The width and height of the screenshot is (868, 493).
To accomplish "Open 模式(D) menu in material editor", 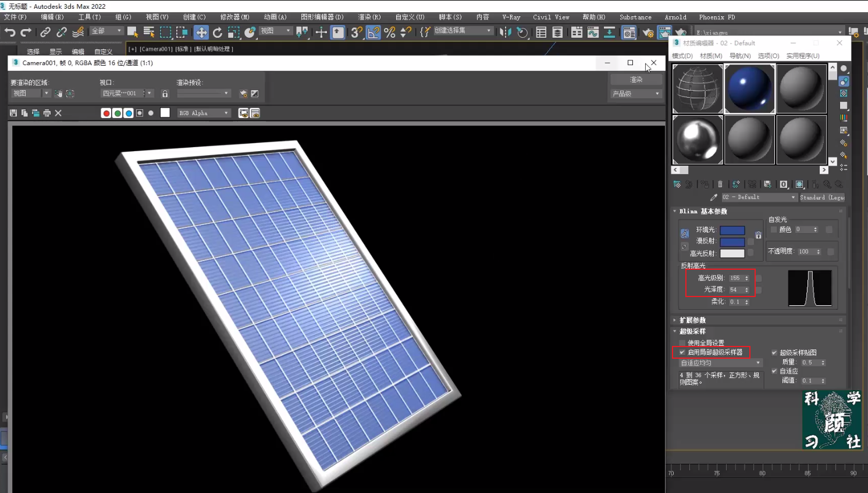I will pyautogui.click(x=682, y=56).
